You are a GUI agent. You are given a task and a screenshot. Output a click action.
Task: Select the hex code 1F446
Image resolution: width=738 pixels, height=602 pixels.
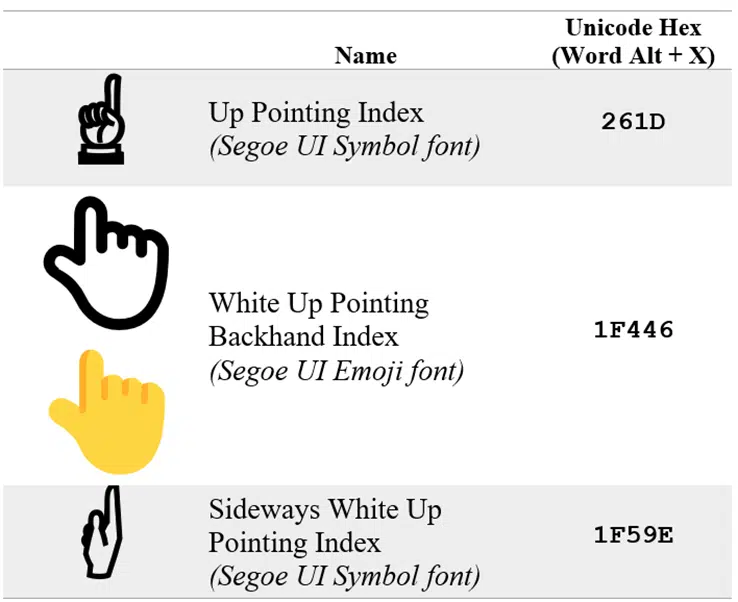[634, 329]
